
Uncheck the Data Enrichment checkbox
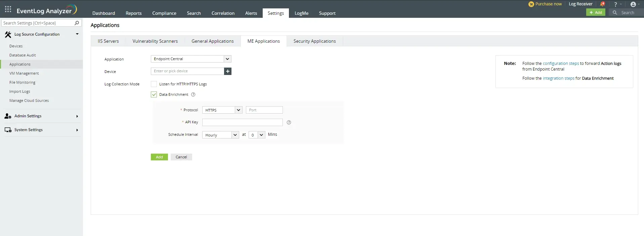click(154, 94)
